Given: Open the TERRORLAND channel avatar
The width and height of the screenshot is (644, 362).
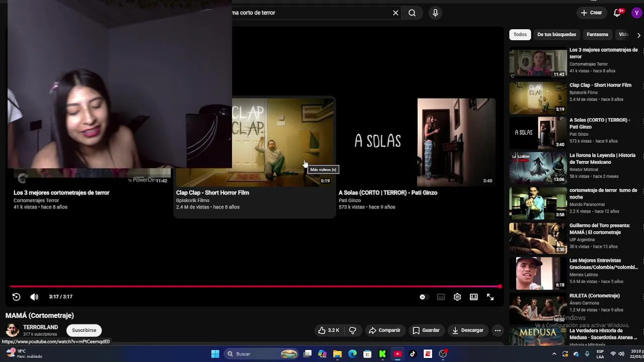Looking at the screenshot, I should coord(12,330).
